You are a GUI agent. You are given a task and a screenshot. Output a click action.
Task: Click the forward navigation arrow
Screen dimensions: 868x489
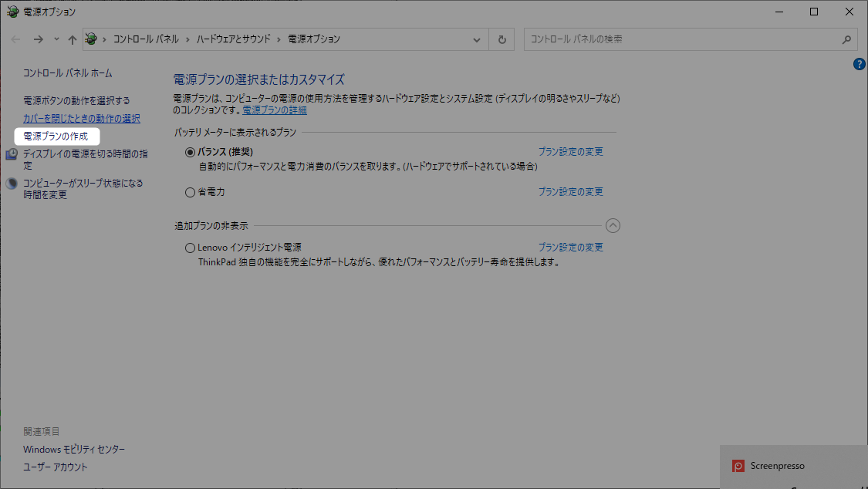coord(38,39)
